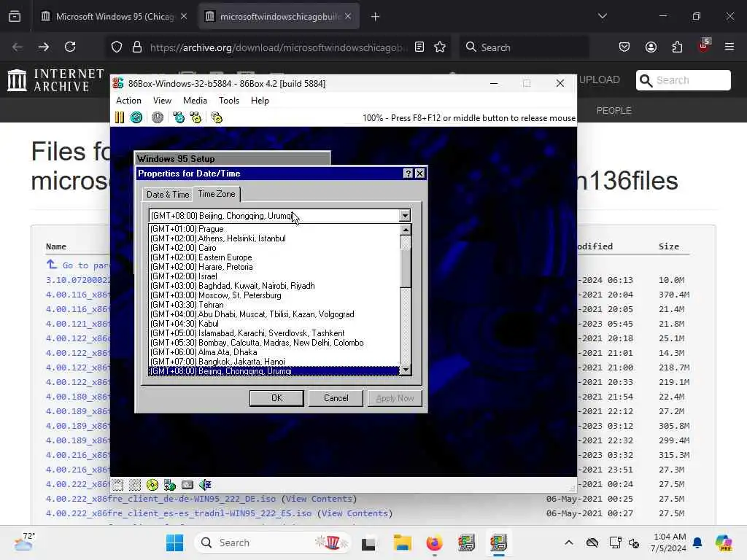The height and width of the screenshot is (560, 747).
Task: Open 86Box settings via the gears icon
Action: point(217,117)
